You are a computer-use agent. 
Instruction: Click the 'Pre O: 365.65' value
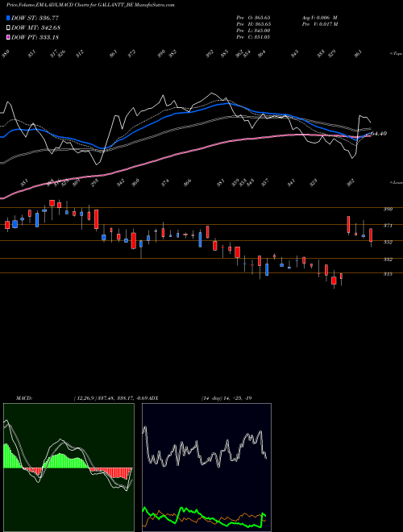[x=253, y=17]
